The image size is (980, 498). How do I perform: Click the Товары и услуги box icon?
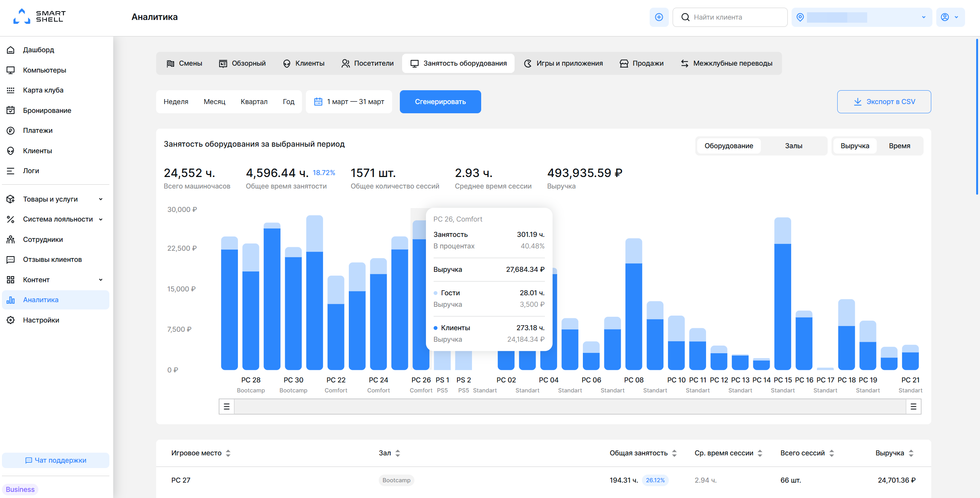pyautogui.click(x=11, y=199)
